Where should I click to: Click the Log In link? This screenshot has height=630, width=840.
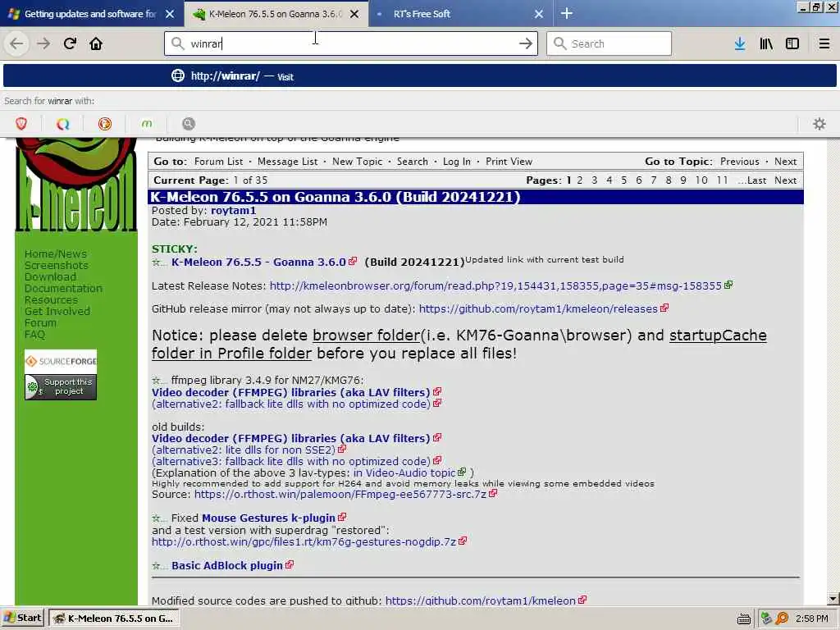[456, 162]
